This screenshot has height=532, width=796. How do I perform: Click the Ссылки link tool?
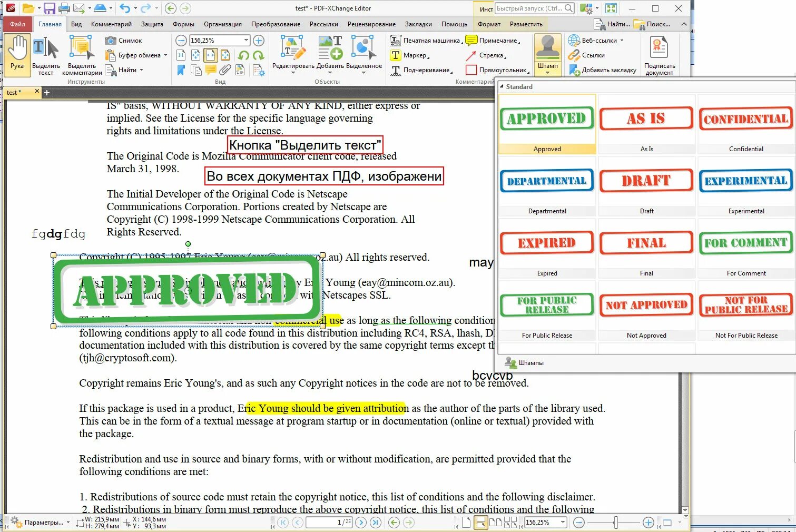586,55
